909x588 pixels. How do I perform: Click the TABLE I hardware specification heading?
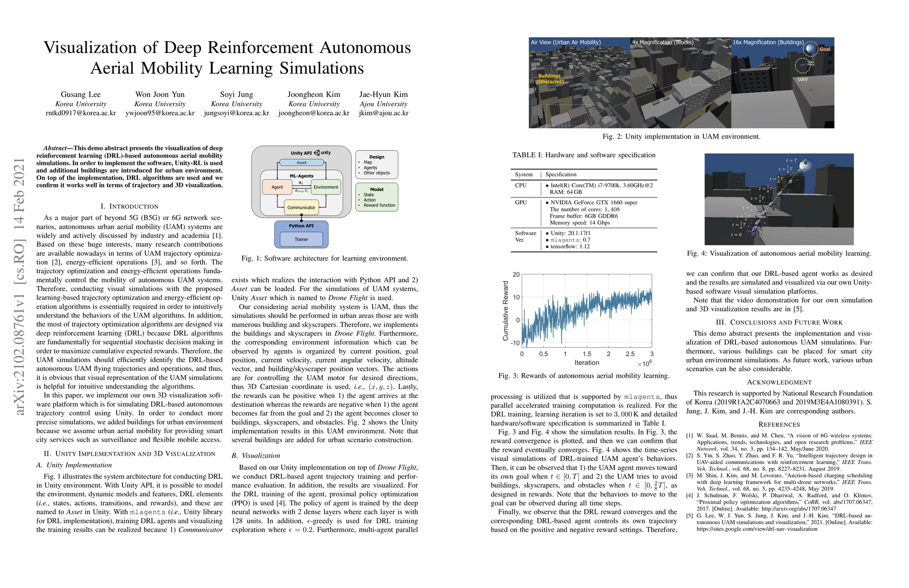[583, 155]
